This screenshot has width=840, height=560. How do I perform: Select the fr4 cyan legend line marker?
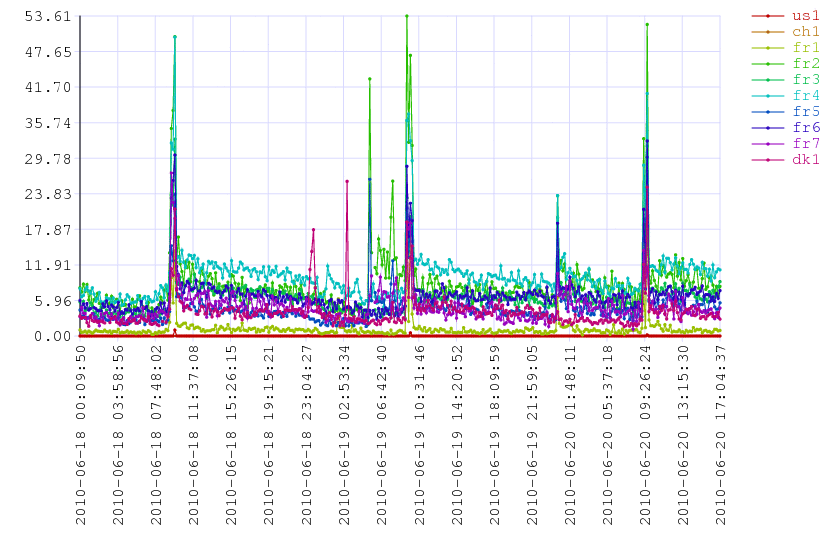pyautogui.click(x=767, y=96)
